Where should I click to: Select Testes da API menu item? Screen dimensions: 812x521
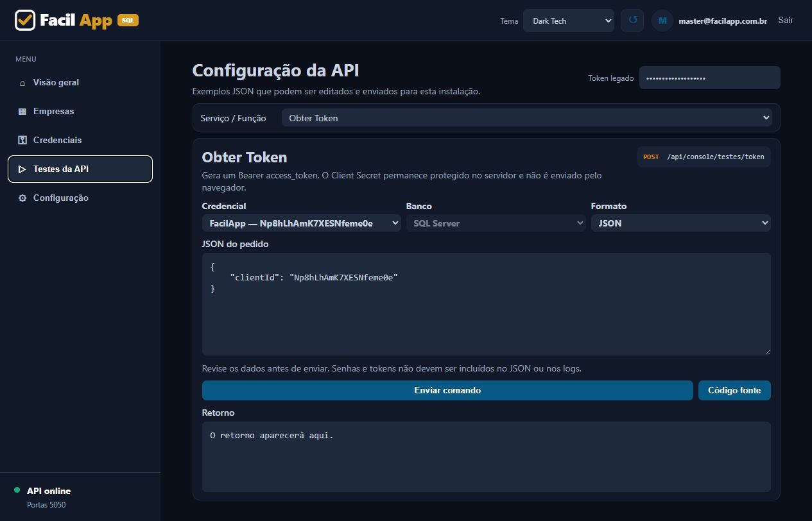click(80, 169)
